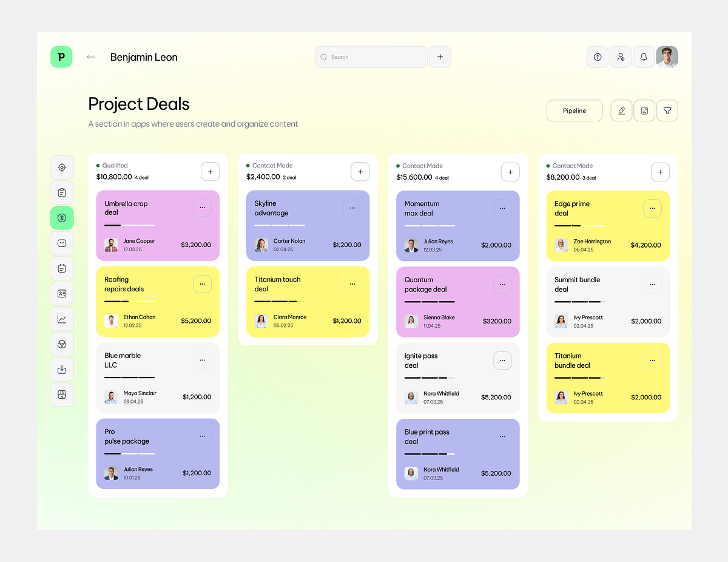Open options menu for Titanium touch deal
Screen dimensions: 728x562
352,284
